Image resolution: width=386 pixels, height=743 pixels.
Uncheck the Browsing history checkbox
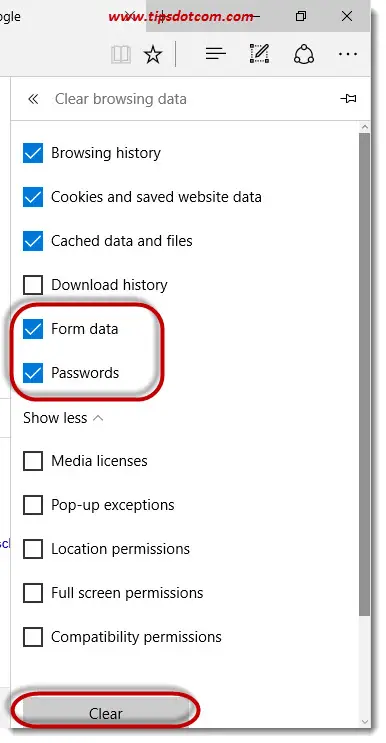(33, 153)
